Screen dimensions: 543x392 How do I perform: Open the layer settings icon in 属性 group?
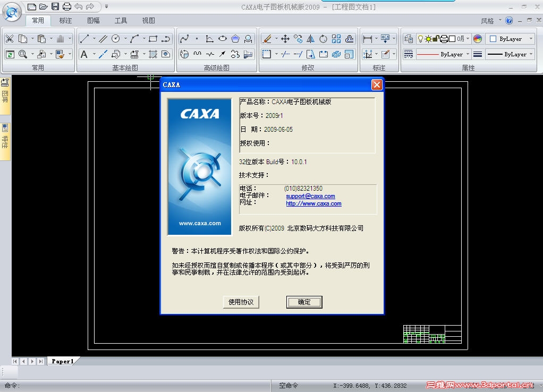[x=409, y=39]
